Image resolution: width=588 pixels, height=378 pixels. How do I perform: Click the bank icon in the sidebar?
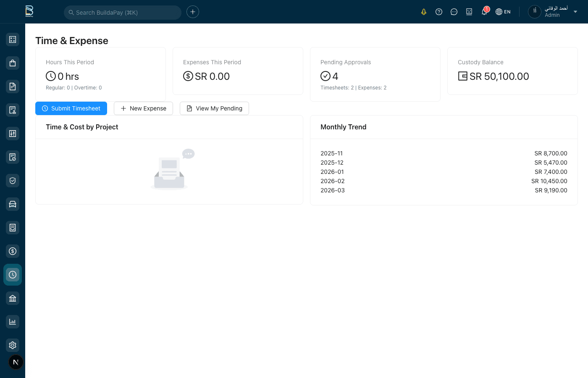[x=12, y=298]
